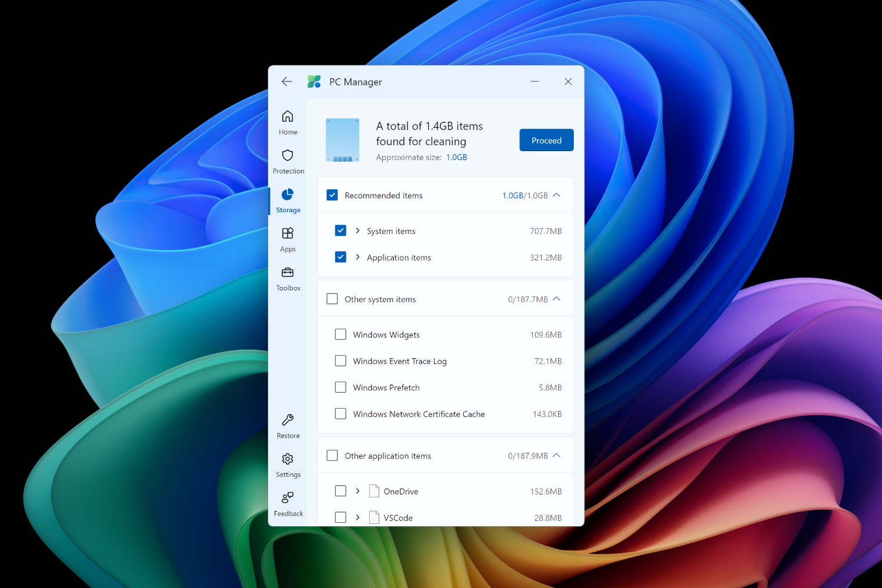Click the Windows Prefetch label
The height and width of the screenshot is (588, 882).
pos(386,388)
